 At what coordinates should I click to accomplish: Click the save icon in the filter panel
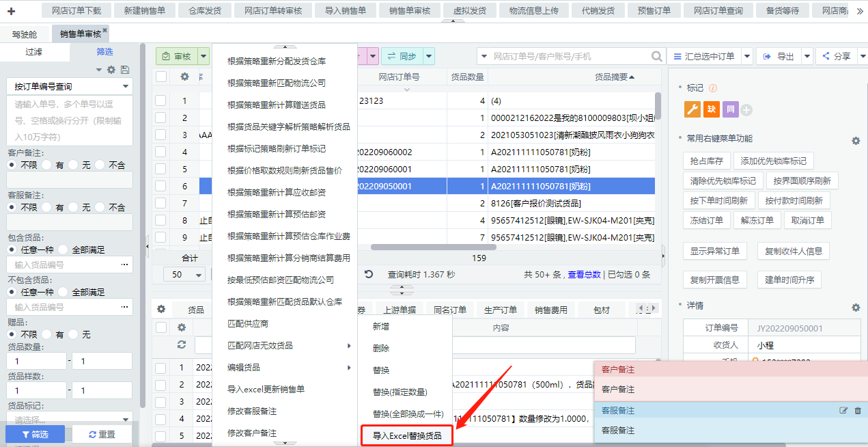tap(125, 70)
